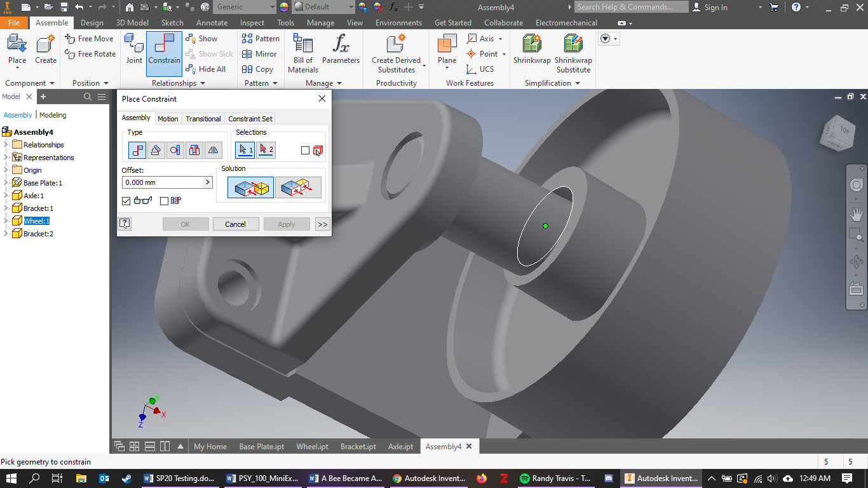Open Windows Start menu
The width and height of the screenshot is (868, 488).
pos(11,478)
